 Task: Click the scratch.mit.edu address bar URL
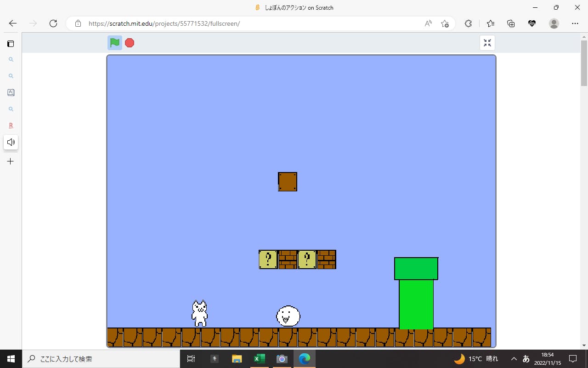(x=164, y=23)
